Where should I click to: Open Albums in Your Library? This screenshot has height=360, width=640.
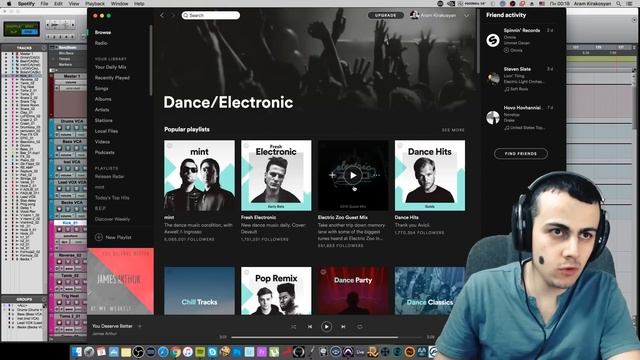point(103,99)
